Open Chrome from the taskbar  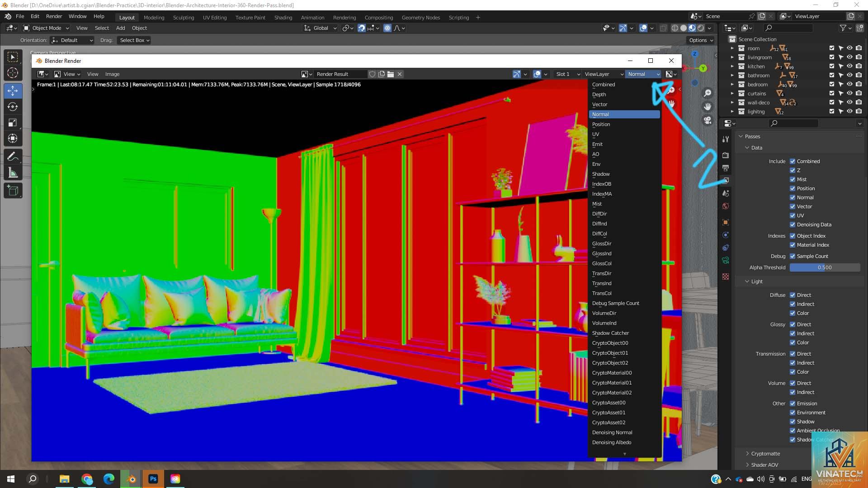[x=87, y=479]
